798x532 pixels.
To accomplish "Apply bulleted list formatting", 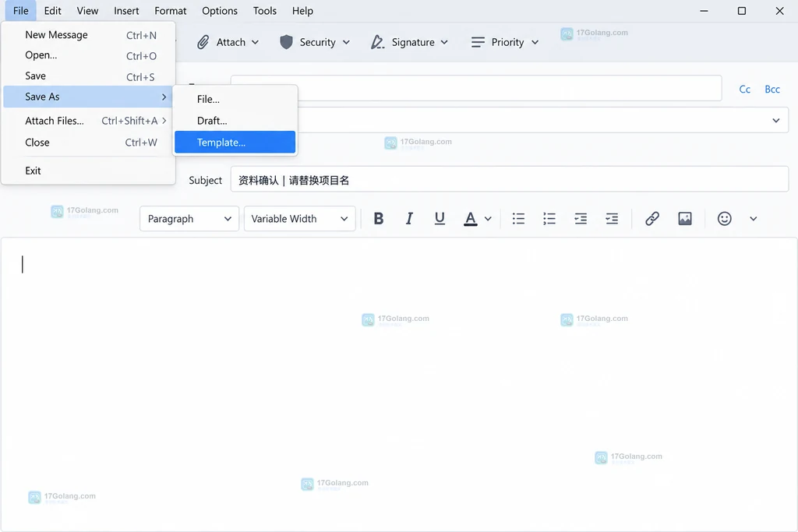I will tap(518, 219).
